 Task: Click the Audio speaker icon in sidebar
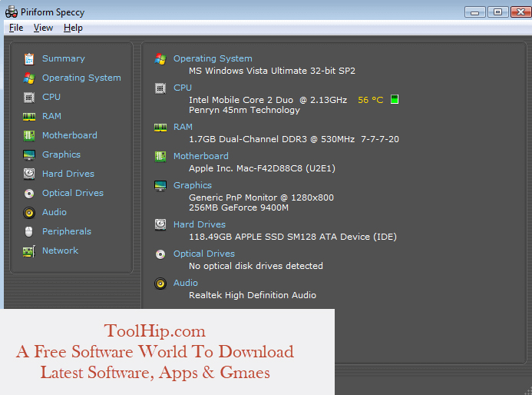click(29, 213)
